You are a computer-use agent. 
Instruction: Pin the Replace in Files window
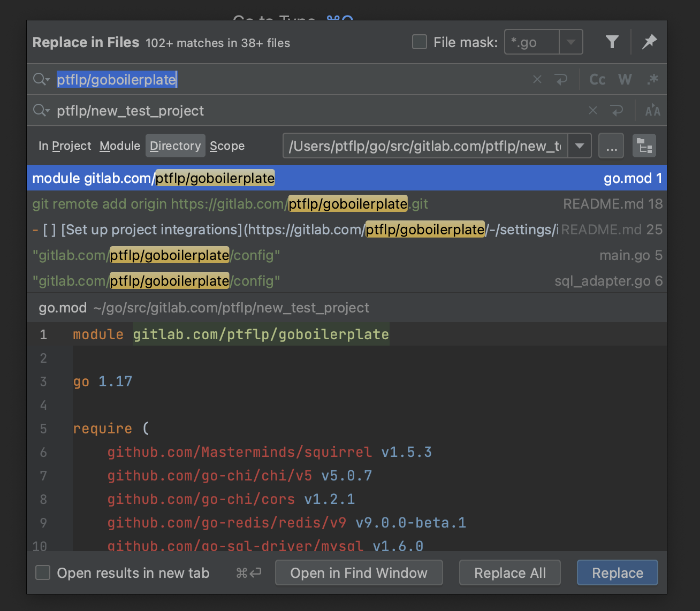[x=649, y=42]
